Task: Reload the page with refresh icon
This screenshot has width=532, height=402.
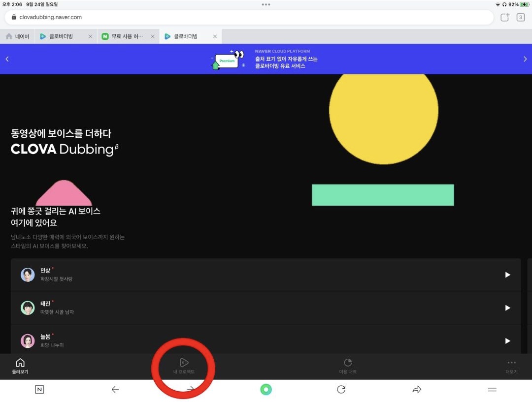Action: pos(341,390)
